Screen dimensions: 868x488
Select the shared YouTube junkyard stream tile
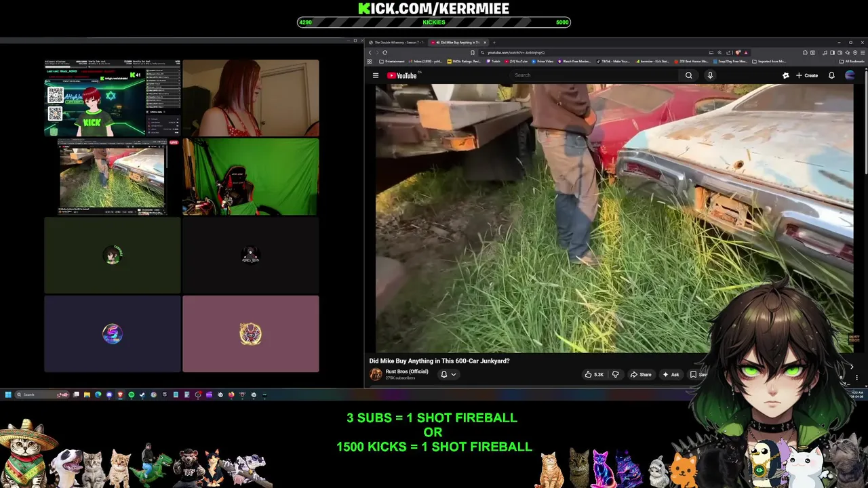[x=113, y=177]
